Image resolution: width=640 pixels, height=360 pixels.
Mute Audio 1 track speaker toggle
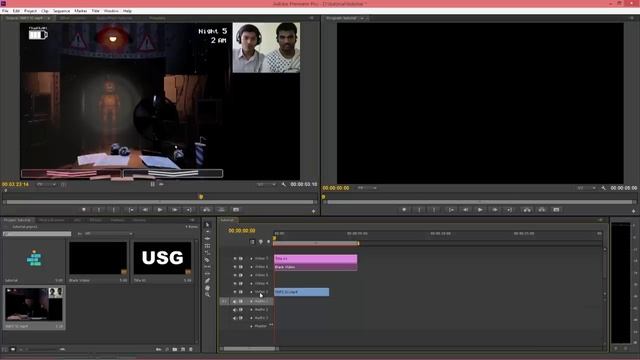pos(235,301)
